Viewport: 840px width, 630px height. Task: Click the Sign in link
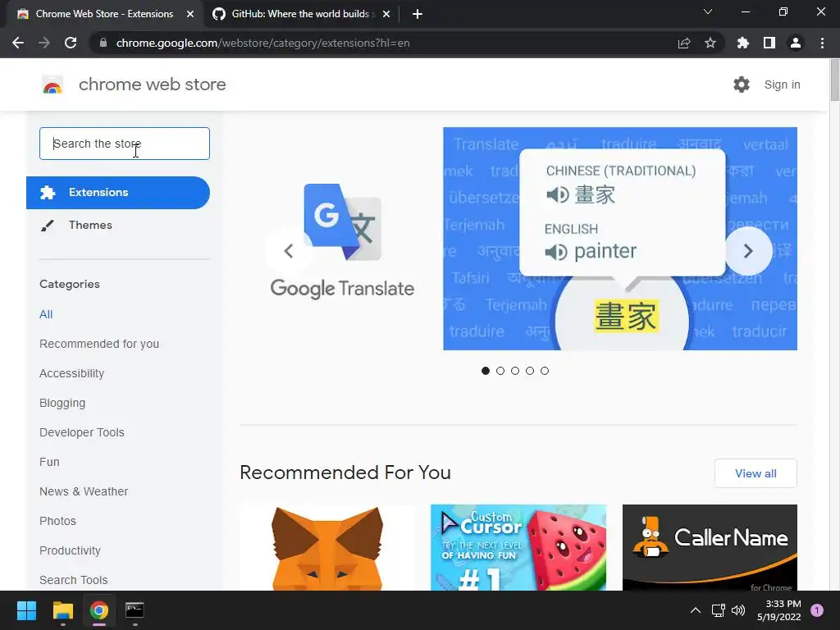click(782, 84)
